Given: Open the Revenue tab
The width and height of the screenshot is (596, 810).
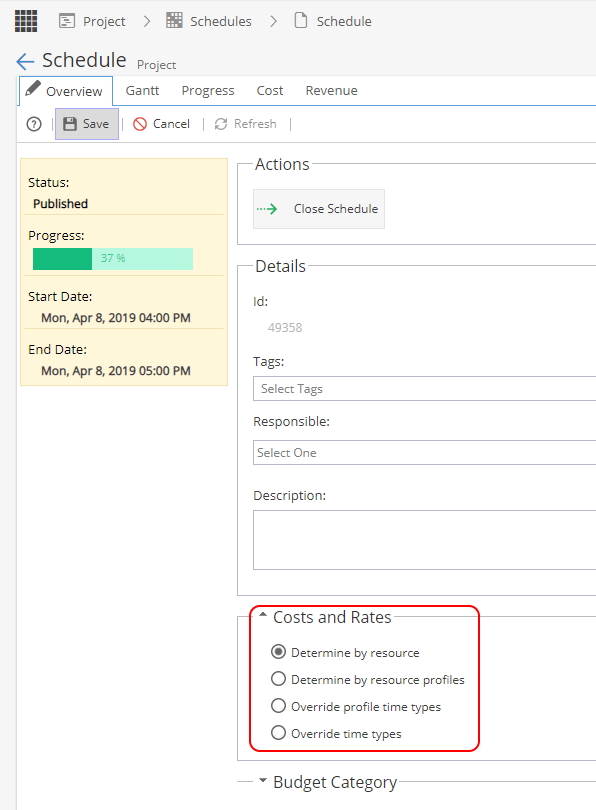Looking at the screenshot, I should pyautogui.click(x=332, y=90).
